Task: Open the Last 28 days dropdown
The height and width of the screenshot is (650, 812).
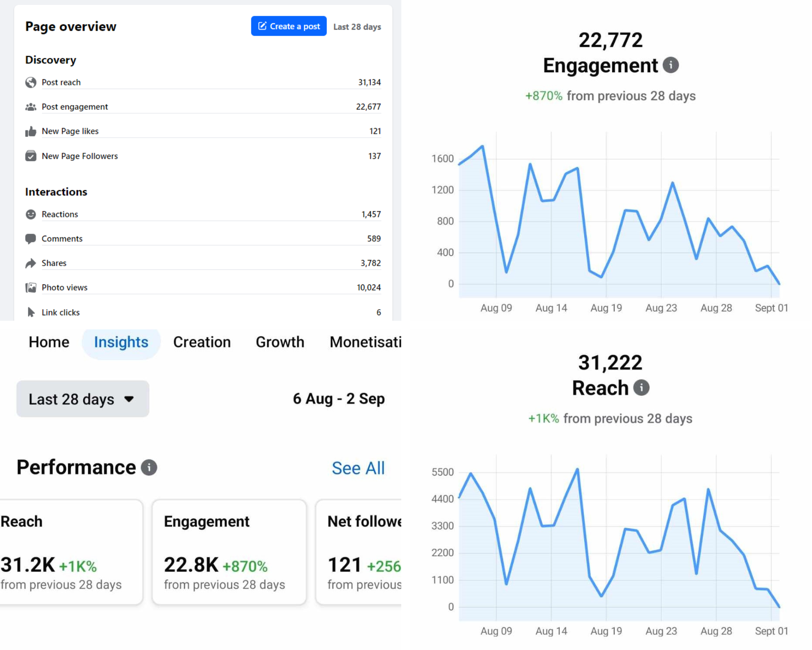Action: click(83, 399)
